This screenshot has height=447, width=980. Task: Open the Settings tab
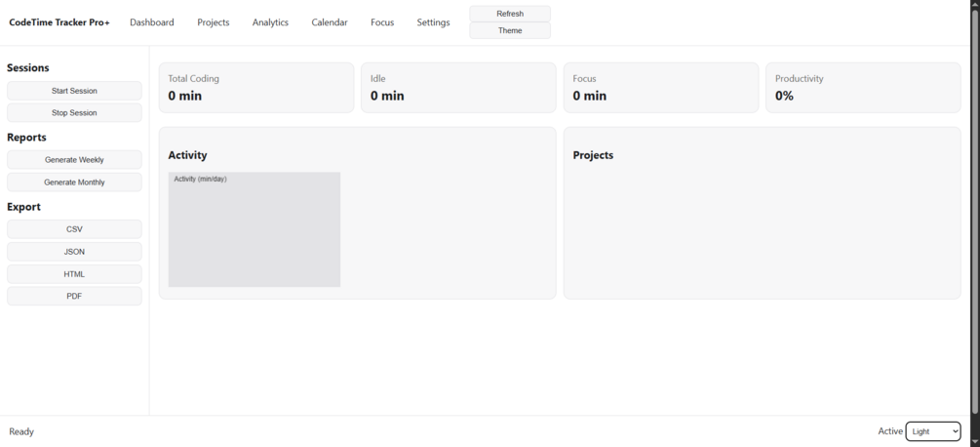433,22
